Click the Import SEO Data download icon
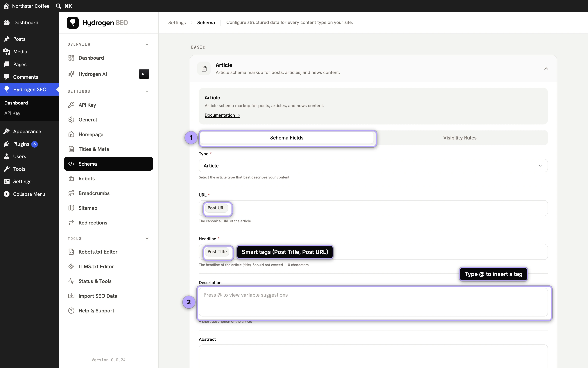Image resolution: width=588 pixels, height=368 pixels. (x=71, y=296)
